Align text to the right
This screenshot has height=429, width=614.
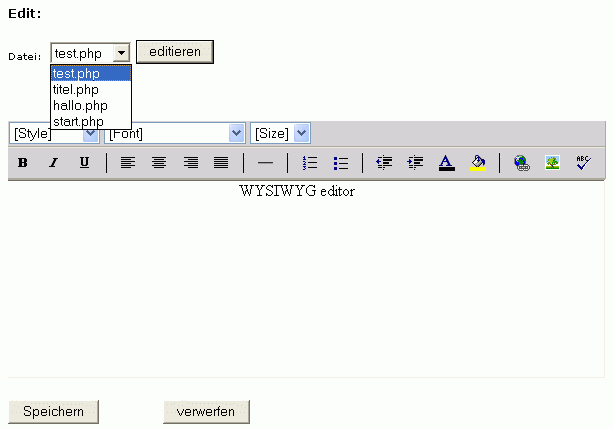click(x=190, y=163)
